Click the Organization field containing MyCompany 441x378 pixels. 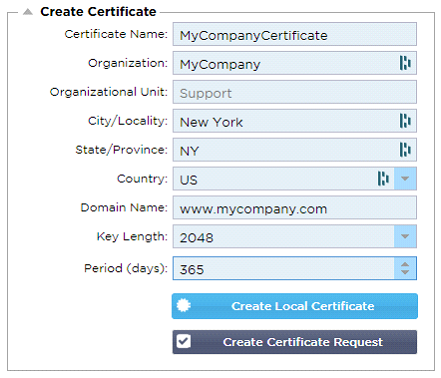tap(295, 63)
